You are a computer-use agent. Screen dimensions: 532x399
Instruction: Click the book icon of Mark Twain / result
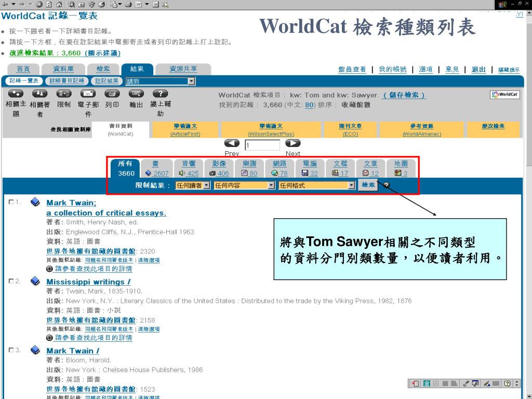coord(35,350)
